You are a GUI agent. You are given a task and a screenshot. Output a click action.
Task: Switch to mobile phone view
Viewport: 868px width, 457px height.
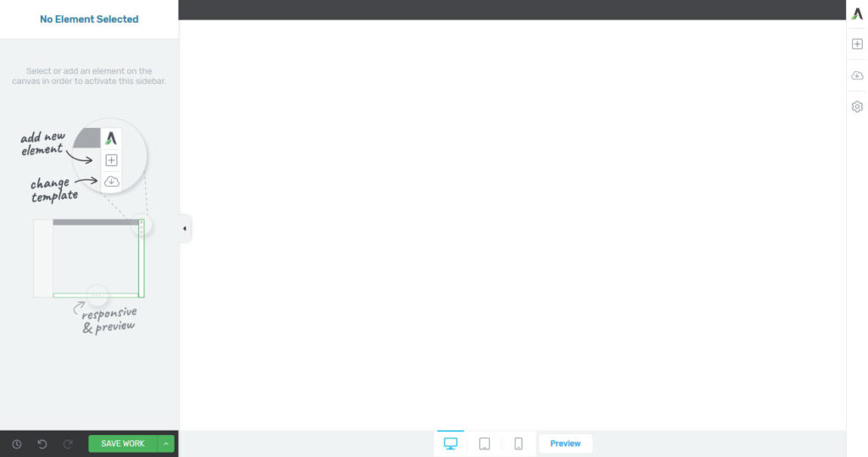click(518, 443)
